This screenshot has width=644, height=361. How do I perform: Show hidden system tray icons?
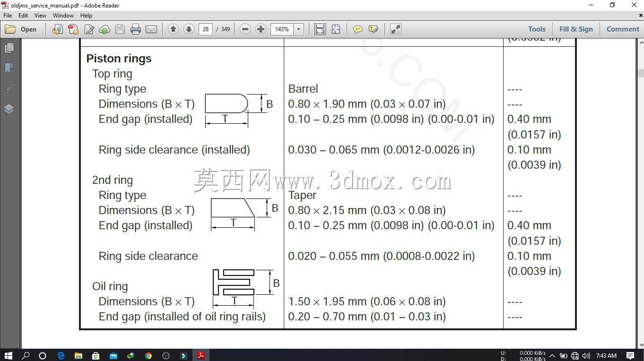552,356
